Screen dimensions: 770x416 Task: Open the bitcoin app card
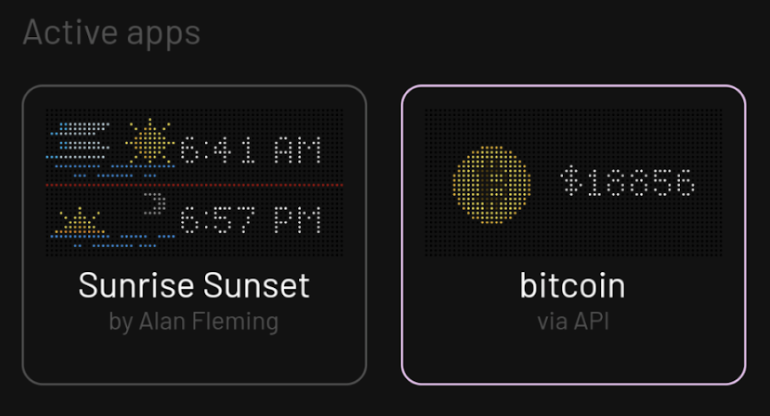pyautogui.click(x=573, y=235)
